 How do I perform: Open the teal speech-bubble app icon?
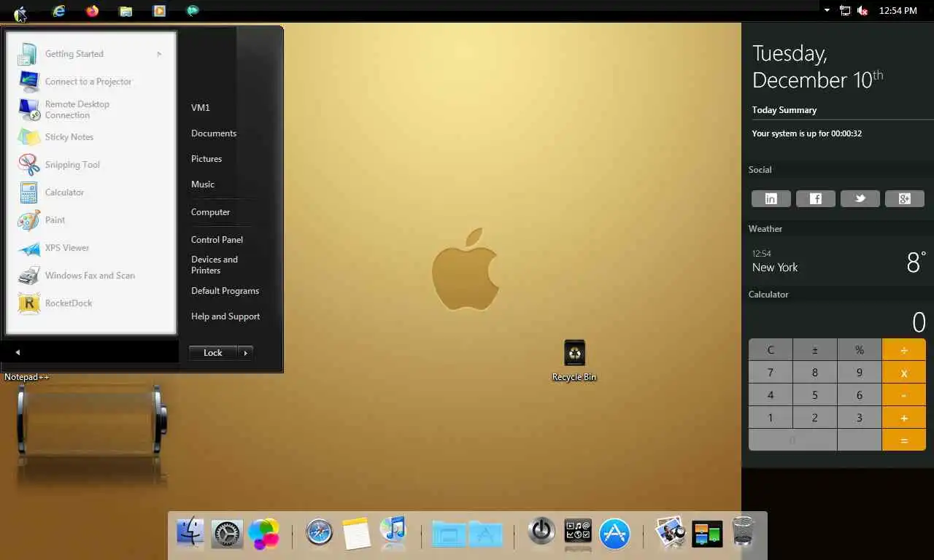193,11
